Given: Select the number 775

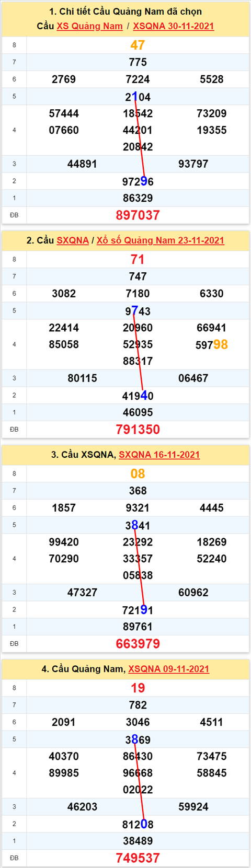Looking at the screenshot, I should click(x=138, y=62).
